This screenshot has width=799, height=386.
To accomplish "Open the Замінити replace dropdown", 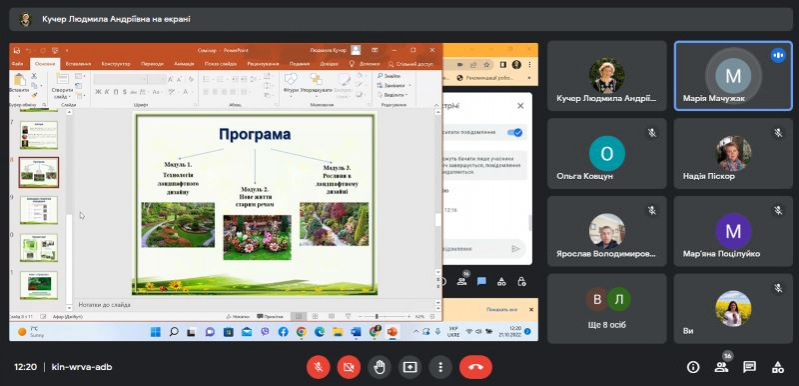I will (394, 85).
